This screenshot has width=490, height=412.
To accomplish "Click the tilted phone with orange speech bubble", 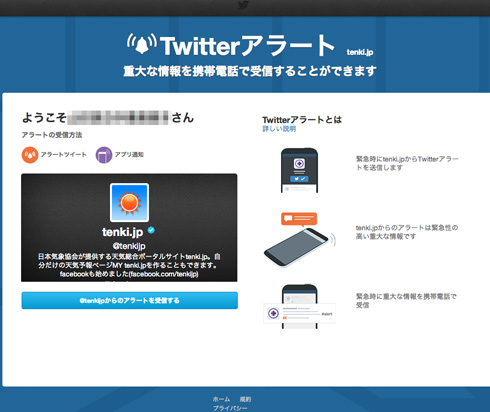I will (x=300, y=239).
